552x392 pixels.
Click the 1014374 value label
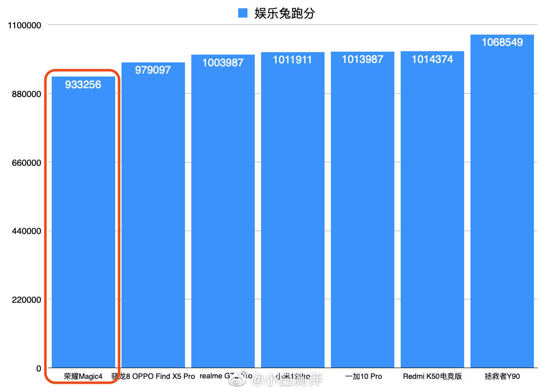click(432, 59)
